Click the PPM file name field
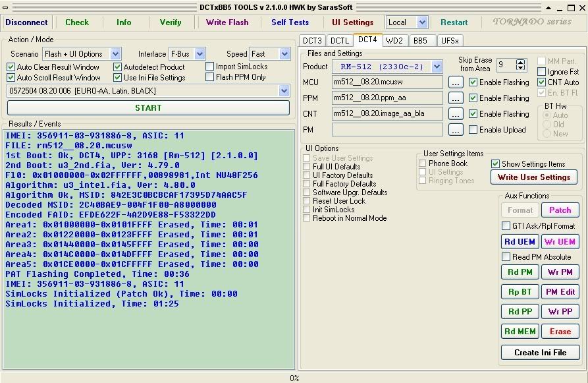 click(387, 98)
